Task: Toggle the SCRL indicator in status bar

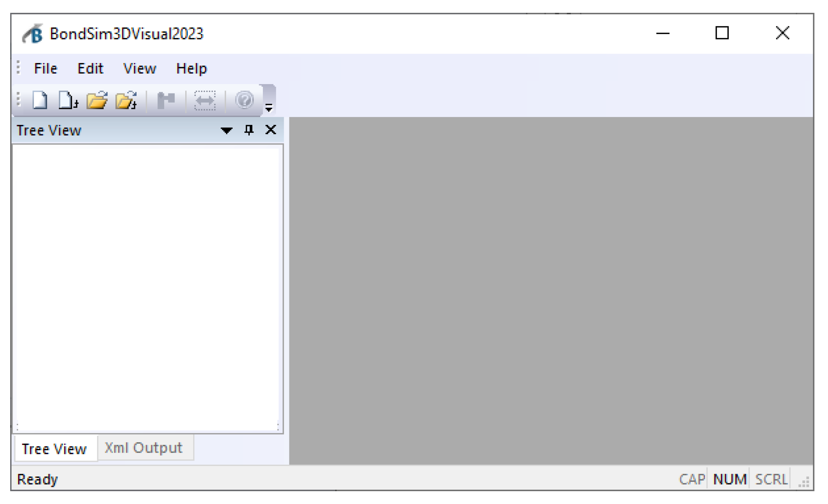Action: tap(771, 479)
